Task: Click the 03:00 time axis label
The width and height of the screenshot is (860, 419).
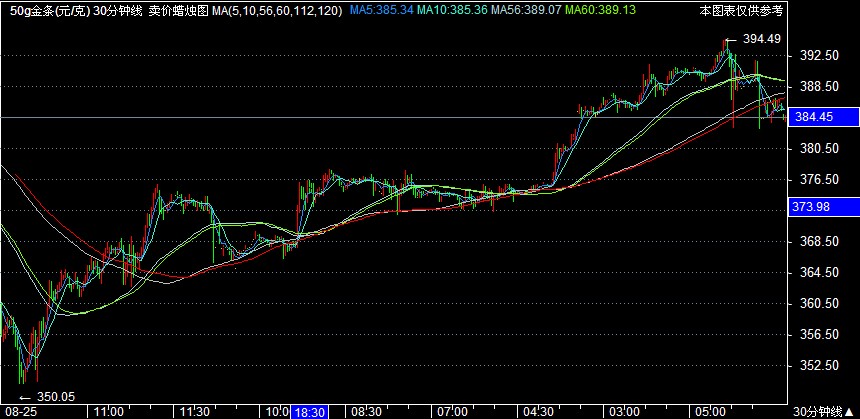Action: pos(624,412)
